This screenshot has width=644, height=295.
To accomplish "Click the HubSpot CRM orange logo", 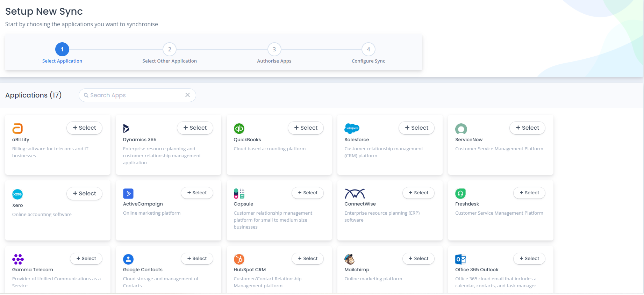I will [239, 259].
